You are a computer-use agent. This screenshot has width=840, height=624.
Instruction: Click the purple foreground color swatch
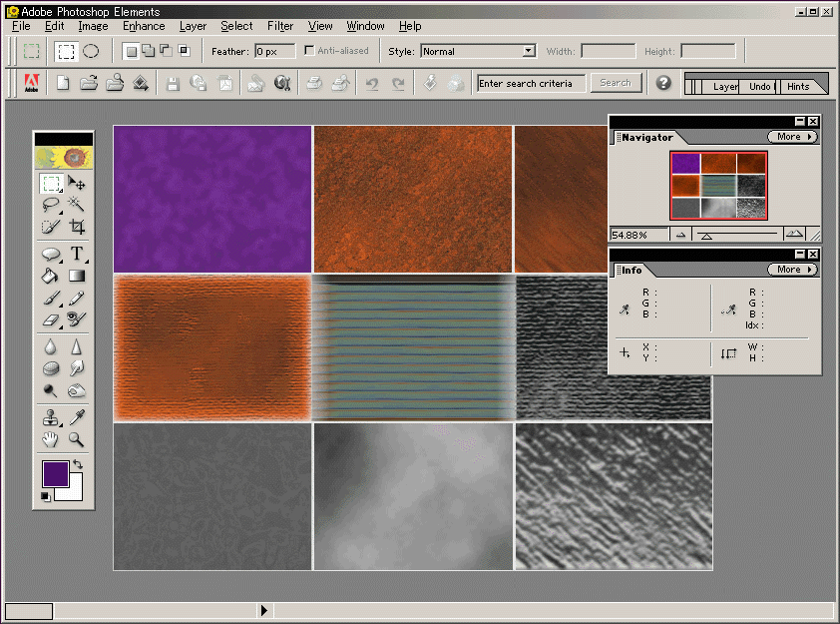point(54,473)
